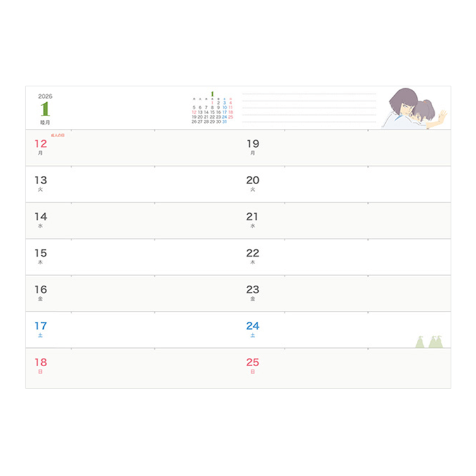Viewport: 476px width, 476px height.
Task: Select blue Saturday the 24th
Action: (253, 326)
